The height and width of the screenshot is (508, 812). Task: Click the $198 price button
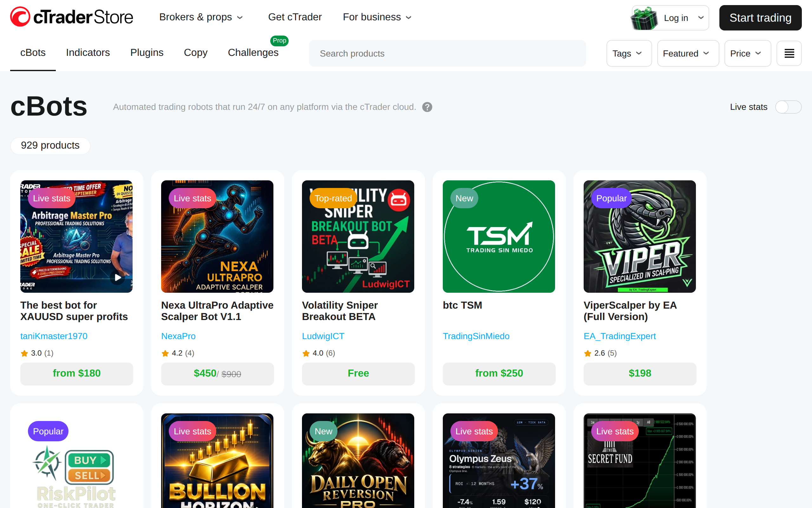(640, 373)
